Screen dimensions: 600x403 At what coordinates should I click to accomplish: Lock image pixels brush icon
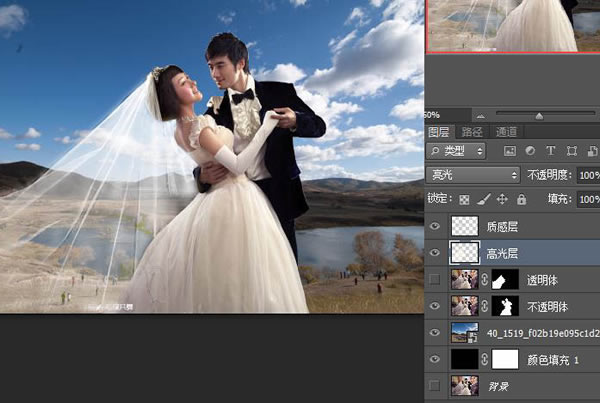coord(484,199)
